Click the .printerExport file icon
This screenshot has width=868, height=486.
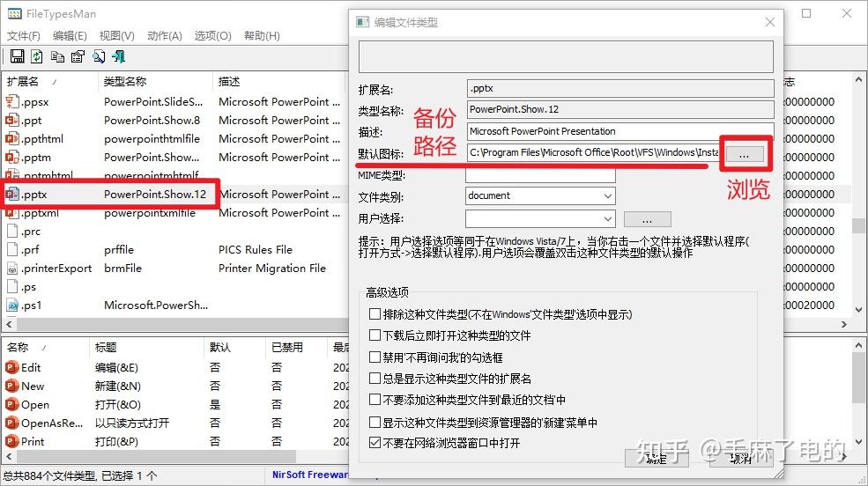(x=12, y=269)
